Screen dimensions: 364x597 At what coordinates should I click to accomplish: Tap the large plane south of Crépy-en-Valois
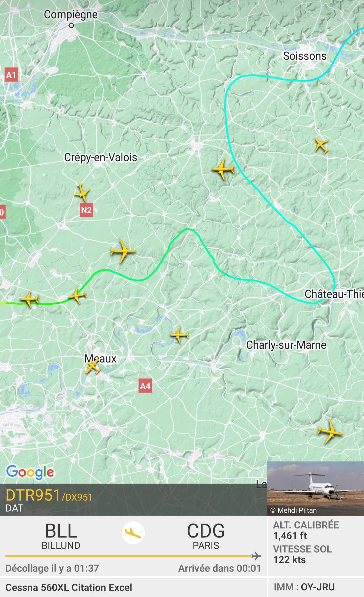pos(123,251)
